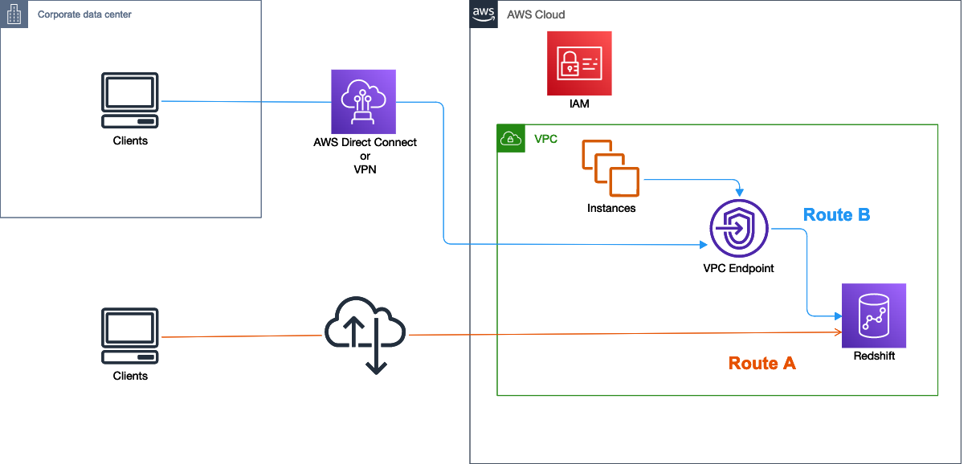Click the AWS logo in the AWS Cloud box
This screenshot has height=464, width=980.
coord(484,14)
